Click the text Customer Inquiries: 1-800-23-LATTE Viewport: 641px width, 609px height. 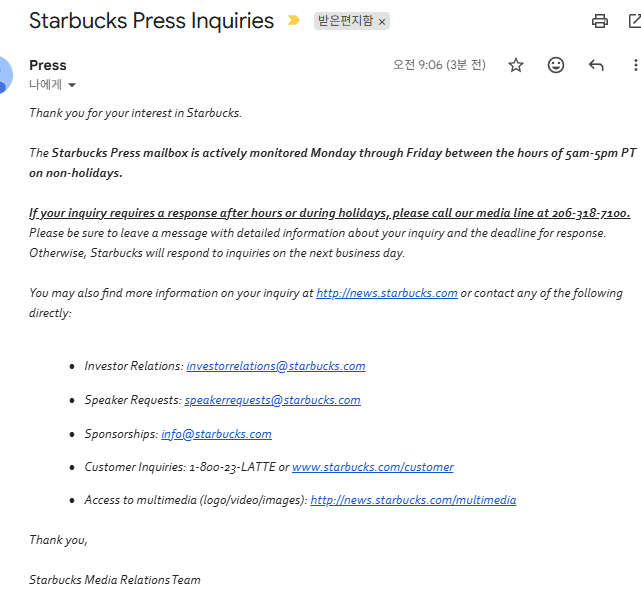(180, 467)
